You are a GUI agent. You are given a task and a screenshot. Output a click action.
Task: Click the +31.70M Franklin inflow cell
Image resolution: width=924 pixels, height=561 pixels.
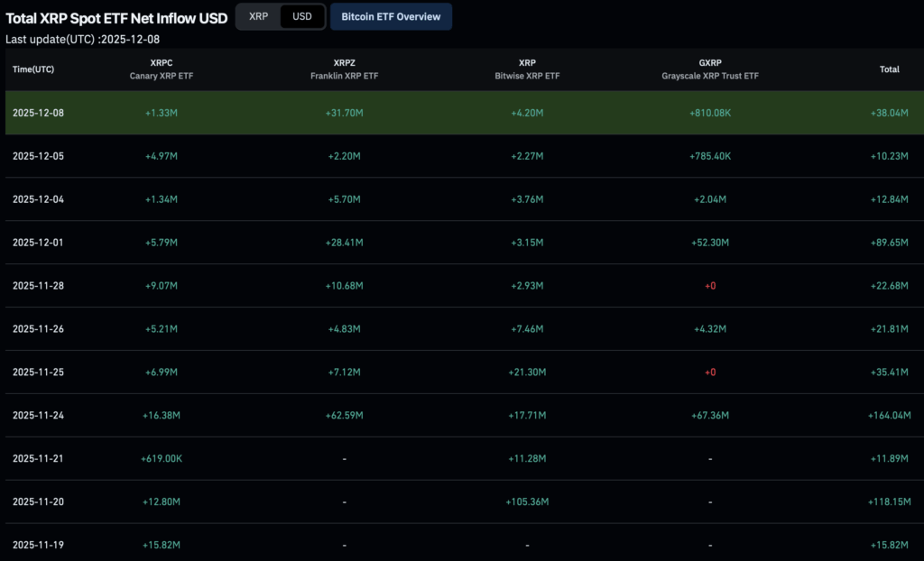[x=345, y=113]
